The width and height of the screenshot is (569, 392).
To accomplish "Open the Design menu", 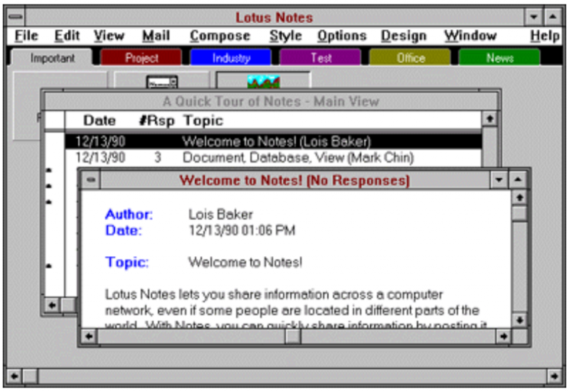I will [403, 36].
